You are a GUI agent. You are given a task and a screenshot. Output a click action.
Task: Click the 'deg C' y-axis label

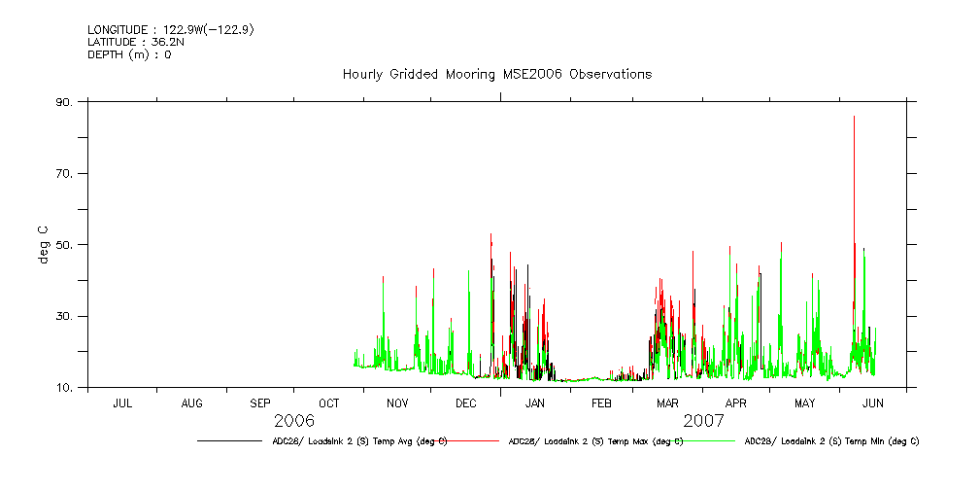(44, 244)
